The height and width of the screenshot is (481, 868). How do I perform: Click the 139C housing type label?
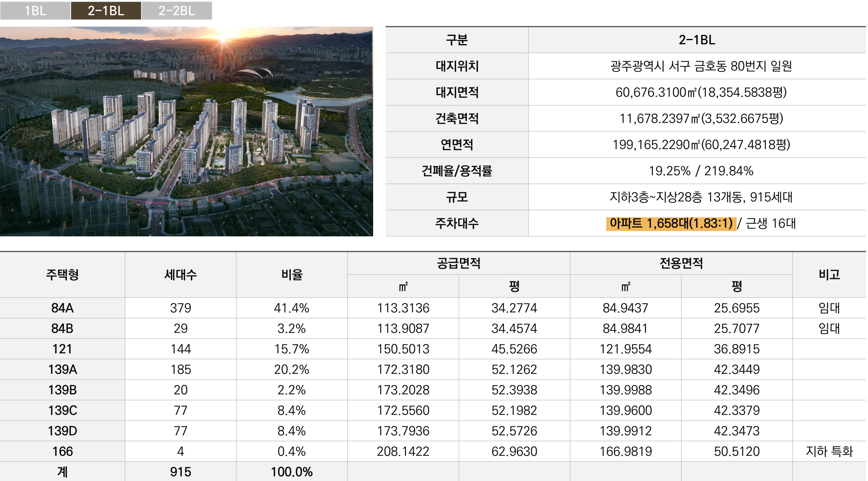(x=62, y=411)
